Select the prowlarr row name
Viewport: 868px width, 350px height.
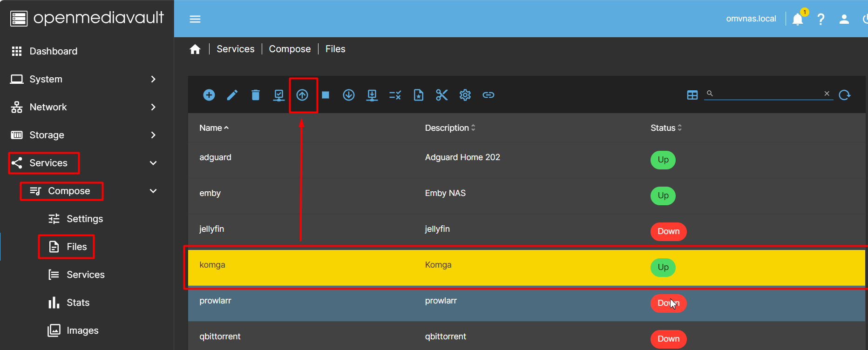point(215,301)
